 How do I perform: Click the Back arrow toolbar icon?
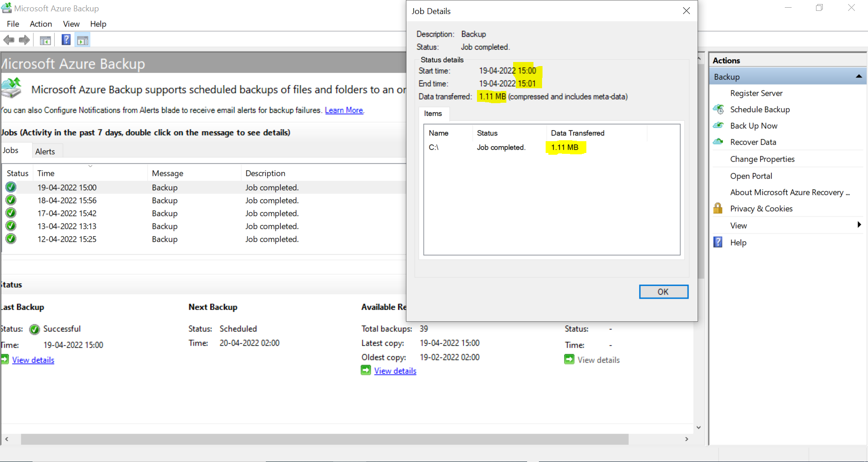tap(9, 40)
